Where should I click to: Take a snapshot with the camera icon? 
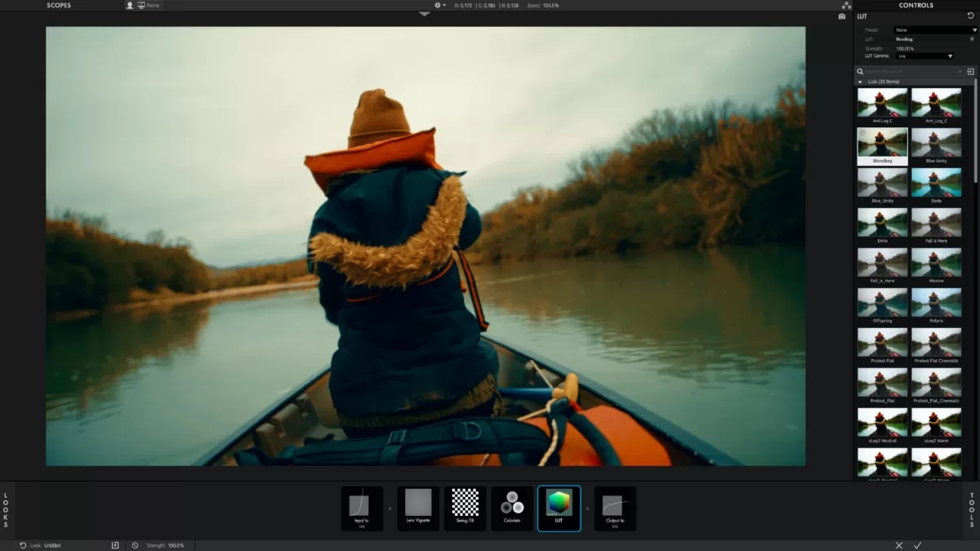pyautogui.click(x=842, y=16)
